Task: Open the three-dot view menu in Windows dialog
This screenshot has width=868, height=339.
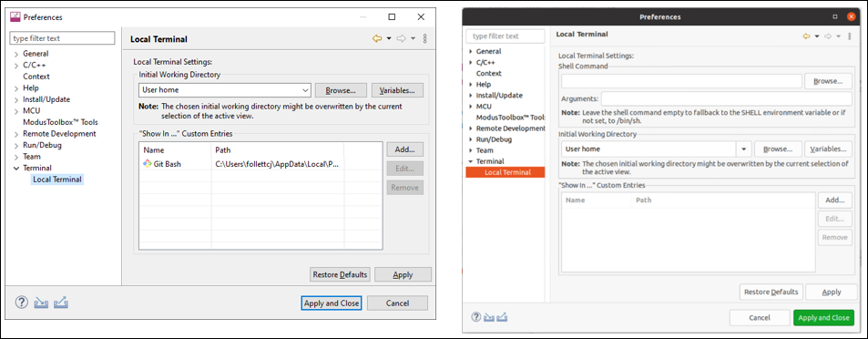Action: [425, 39]
